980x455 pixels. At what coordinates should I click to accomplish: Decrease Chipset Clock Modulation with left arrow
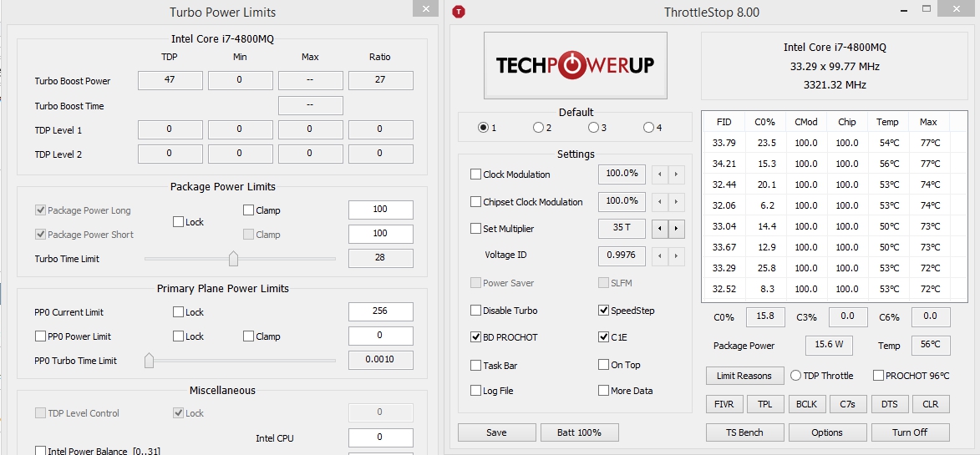pos(660,202)
